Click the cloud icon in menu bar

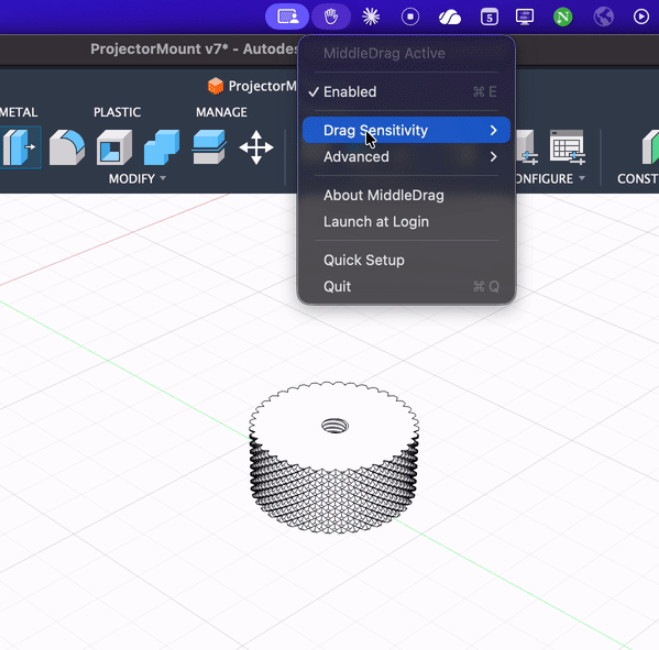[449, 16]
